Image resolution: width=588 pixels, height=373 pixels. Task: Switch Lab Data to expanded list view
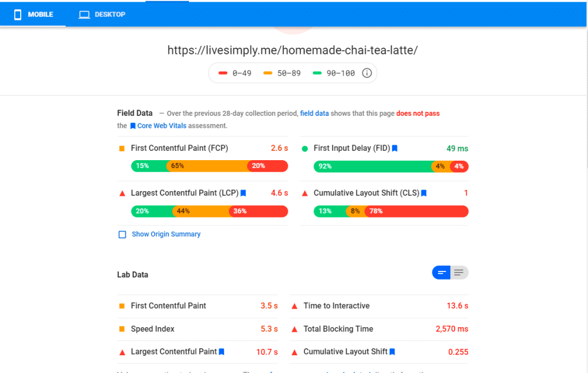point(459,273)
